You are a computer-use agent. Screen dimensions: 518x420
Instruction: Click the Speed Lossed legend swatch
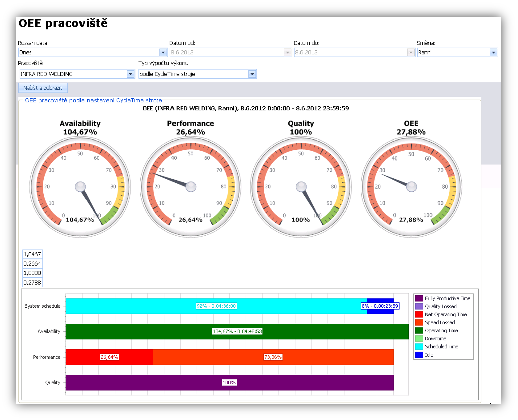pyautogui.click(x=419, y=322)
